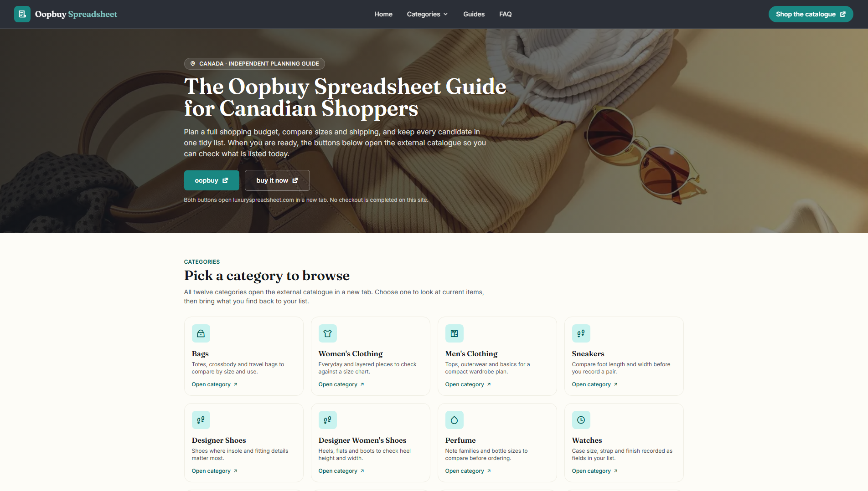Screen dimensions: 868x491
Task: Click external-link icon on the oopbuy button
Action: point(225,180)
